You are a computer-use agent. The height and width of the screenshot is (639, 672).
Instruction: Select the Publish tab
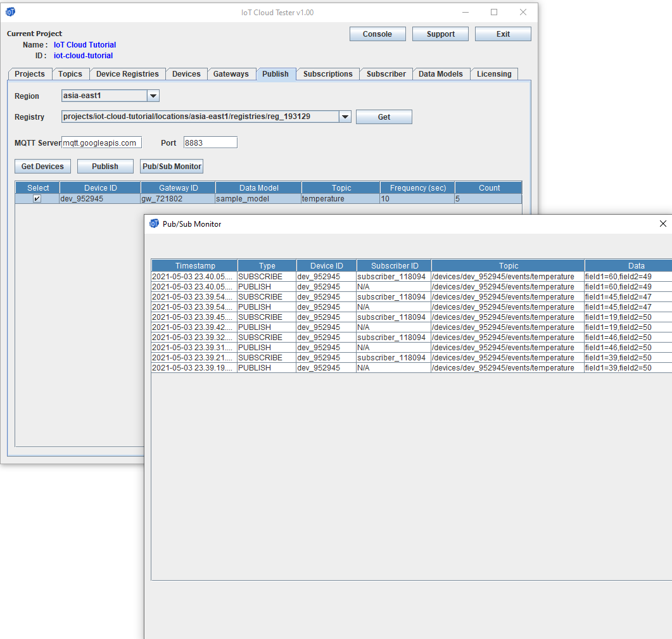point(276,73)
